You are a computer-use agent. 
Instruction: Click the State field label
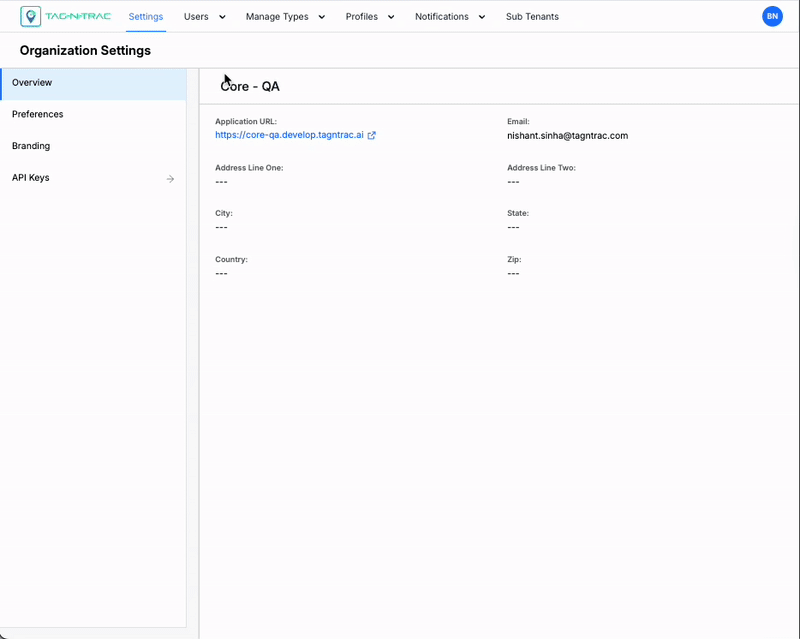[518, 213]
